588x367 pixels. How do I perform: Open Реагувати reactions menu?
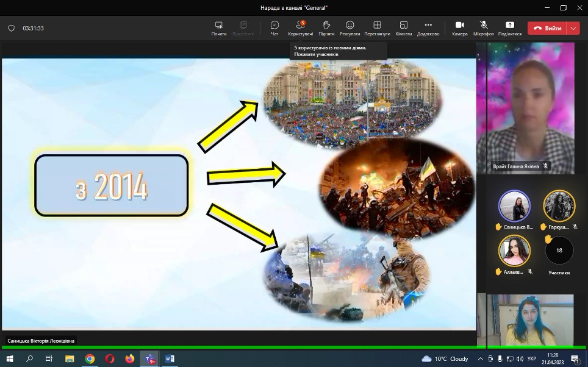coord(350,27)
